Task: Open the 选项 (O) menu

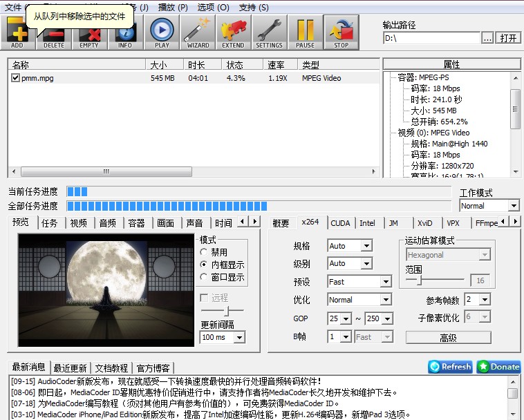Action: coord(213,8)
